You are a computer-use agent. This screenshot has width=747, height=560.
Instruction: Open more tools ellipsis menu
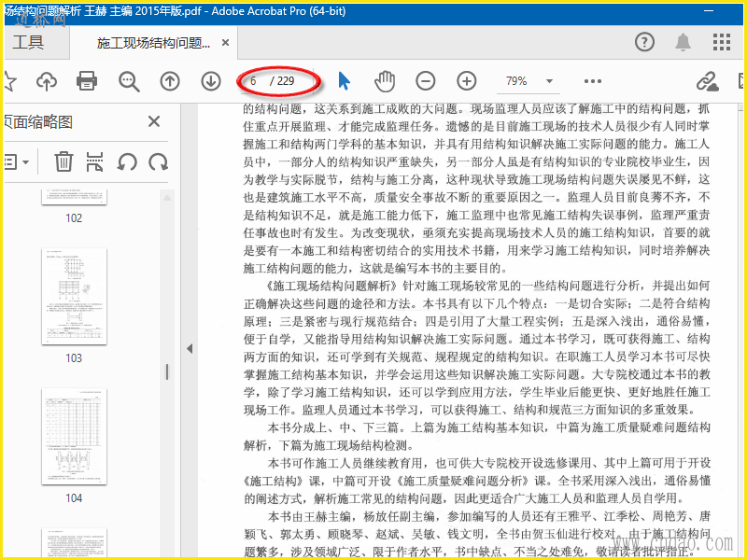(x=593, y=81)
